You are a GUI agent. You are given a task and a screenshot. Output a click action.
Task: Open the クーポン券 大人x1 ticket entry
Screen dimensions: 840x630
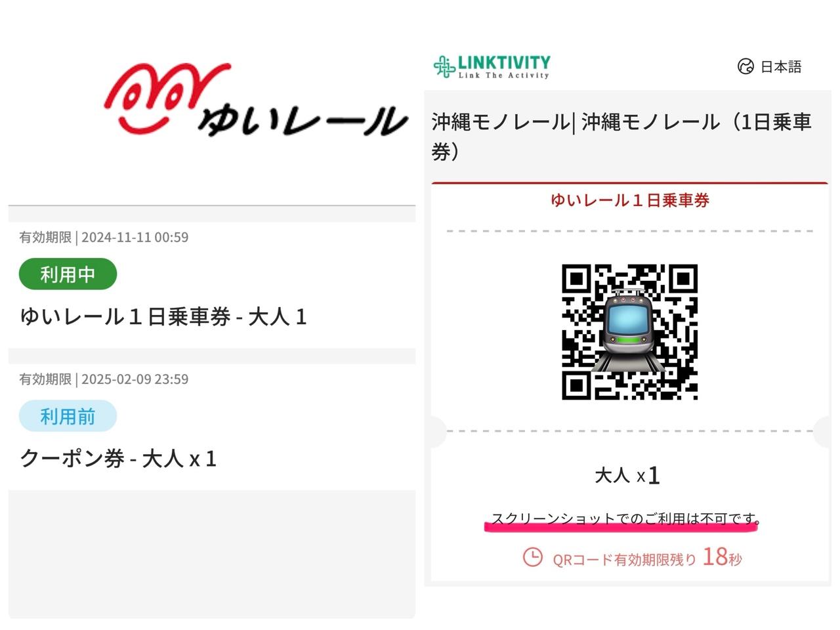(x=212, y=427)
